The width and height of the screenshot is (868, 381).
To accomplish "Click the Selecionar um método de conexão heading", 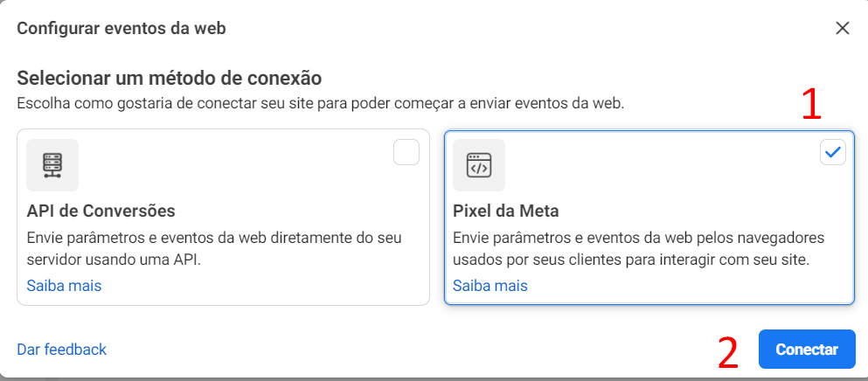I will (x=169, y=78).
